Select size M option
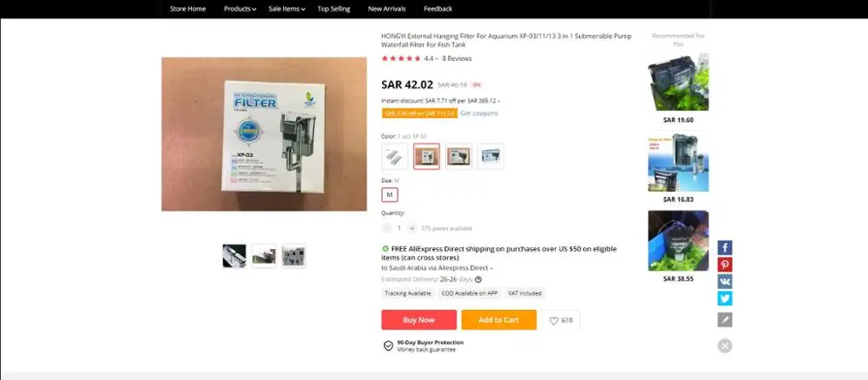The image size is (868, 380). pyautogui.click(x=390, y=194)
